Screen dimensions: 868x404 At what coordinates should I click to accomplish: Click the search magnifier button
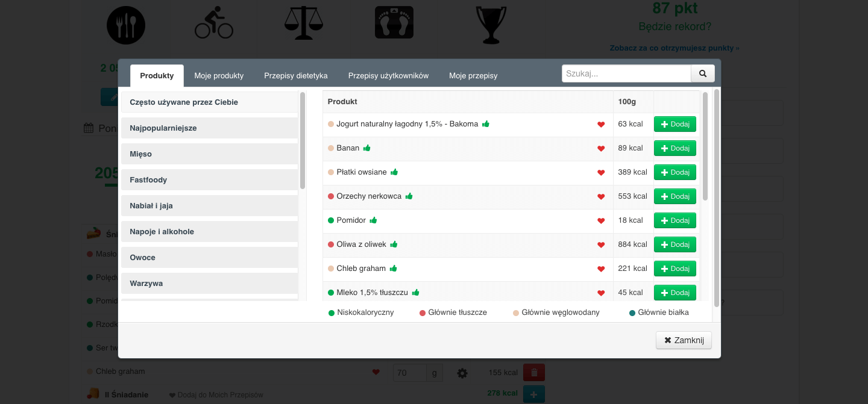tap(702, 73)
